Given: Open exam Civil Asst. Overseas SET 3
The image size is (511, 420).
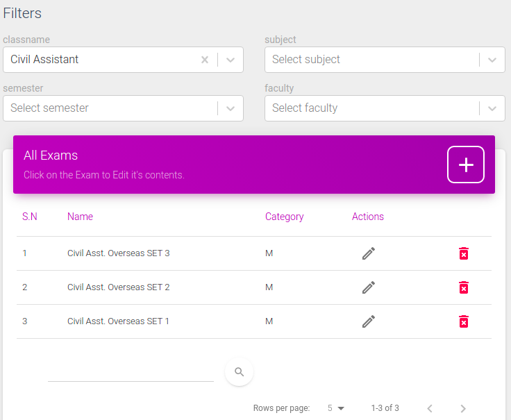Looking at the screenshot, I should [118, 253].
